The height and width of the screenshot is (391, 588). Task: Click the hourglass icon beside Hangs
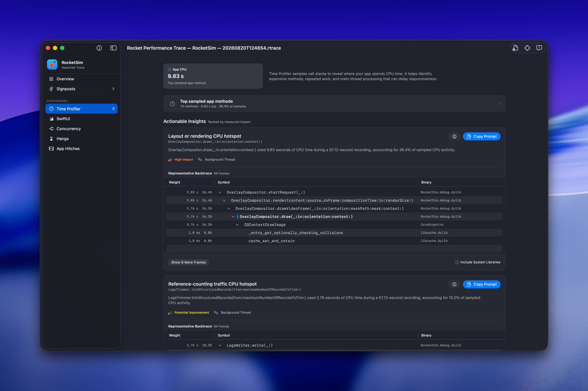coord(51,138)
